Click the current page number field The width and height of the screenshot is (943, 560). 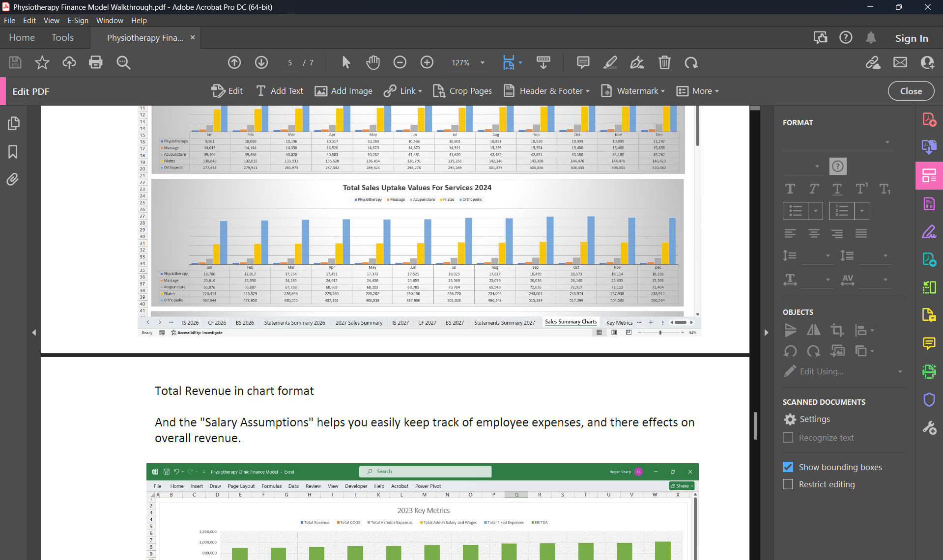point(290,63)
